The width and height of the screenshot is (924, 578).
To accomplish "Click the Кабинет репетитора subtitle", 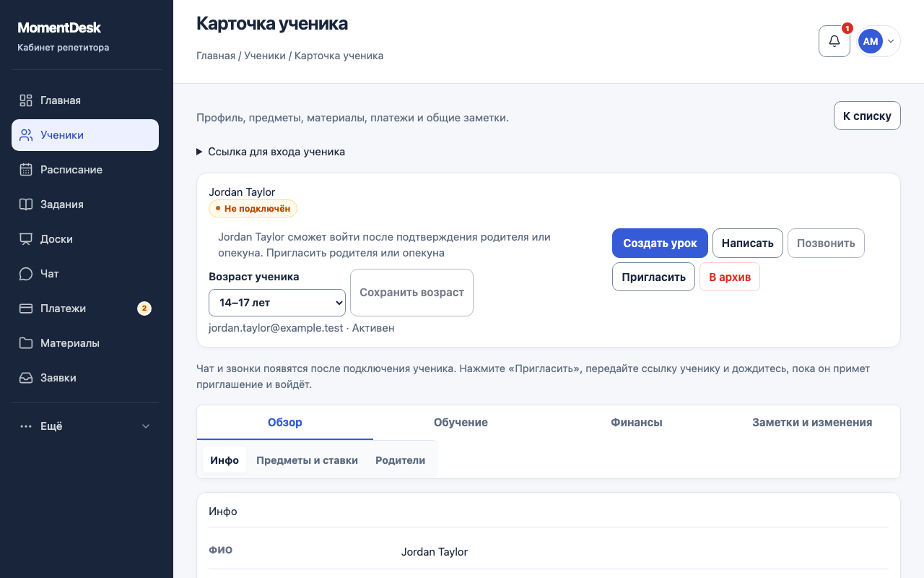I will 64,48.
